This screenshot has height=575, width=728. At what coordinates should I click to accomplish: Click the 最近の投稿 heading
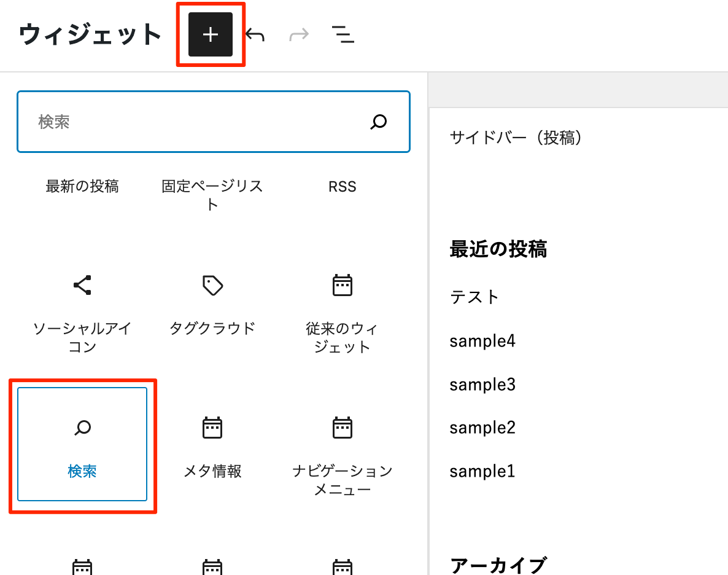(x=498, y=249)
